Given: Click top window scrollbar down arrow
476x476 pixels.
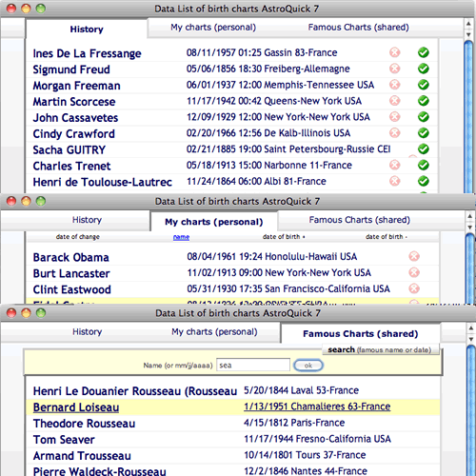Looking at the screenshot, I should pos(468,34).
